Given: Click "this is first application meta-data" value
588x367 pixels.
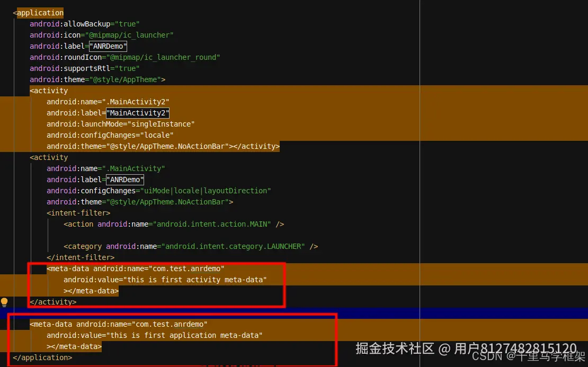Looking at the screenshot, I should (184, 336).
